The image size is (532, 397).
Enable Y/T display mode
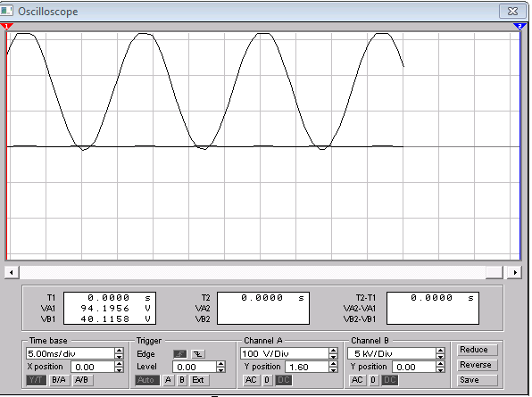[36, 380]
